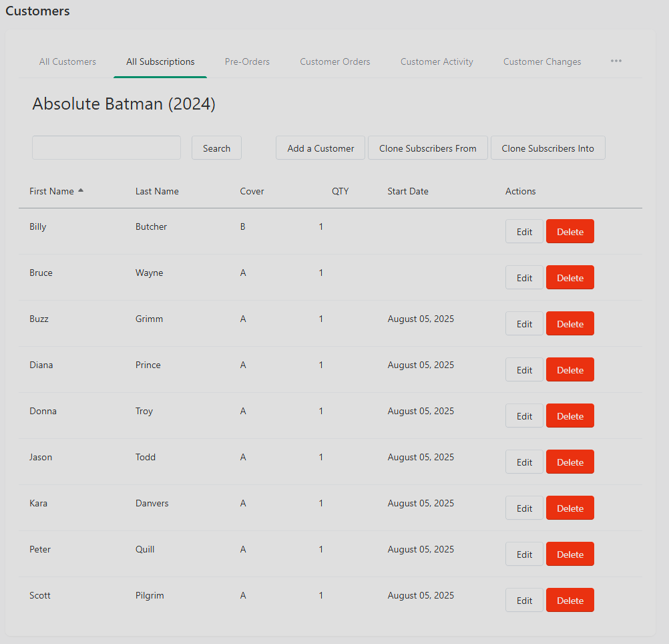This screenshot has width=669, height=644.
Task: Click the first name Diana
Action: pos(41,365)
